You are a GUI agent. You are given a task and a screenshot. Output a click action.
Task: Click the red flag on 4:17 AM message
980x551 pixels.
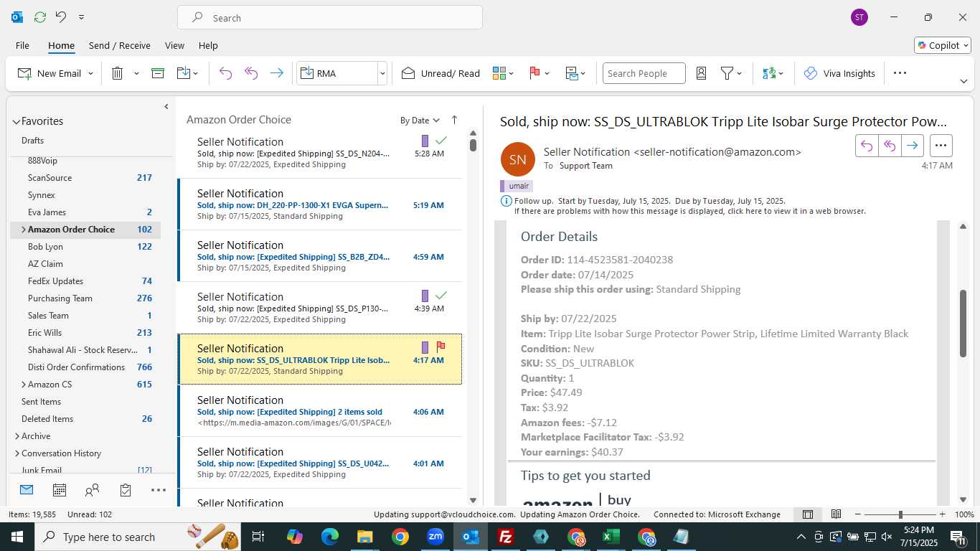pyautogui.click(x=441, y=347)
